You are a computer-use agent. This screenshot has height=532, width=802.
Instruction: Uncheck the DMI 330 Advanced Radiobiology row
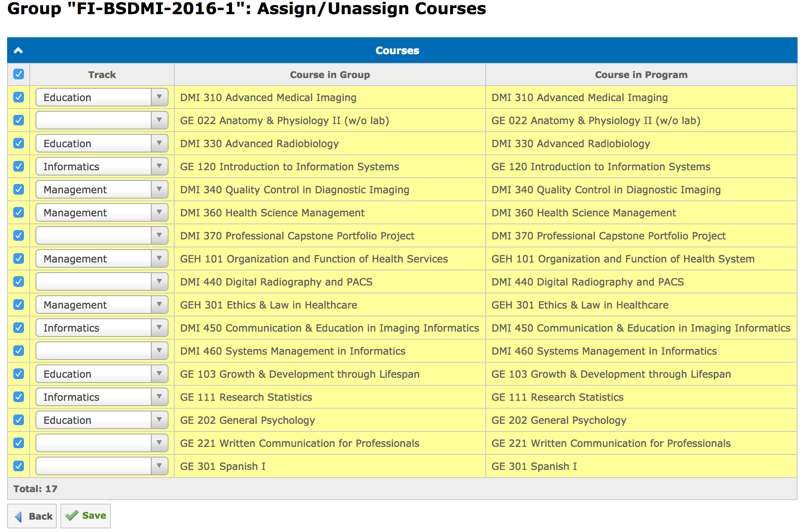pyautogui.click(x=19, y=143)
